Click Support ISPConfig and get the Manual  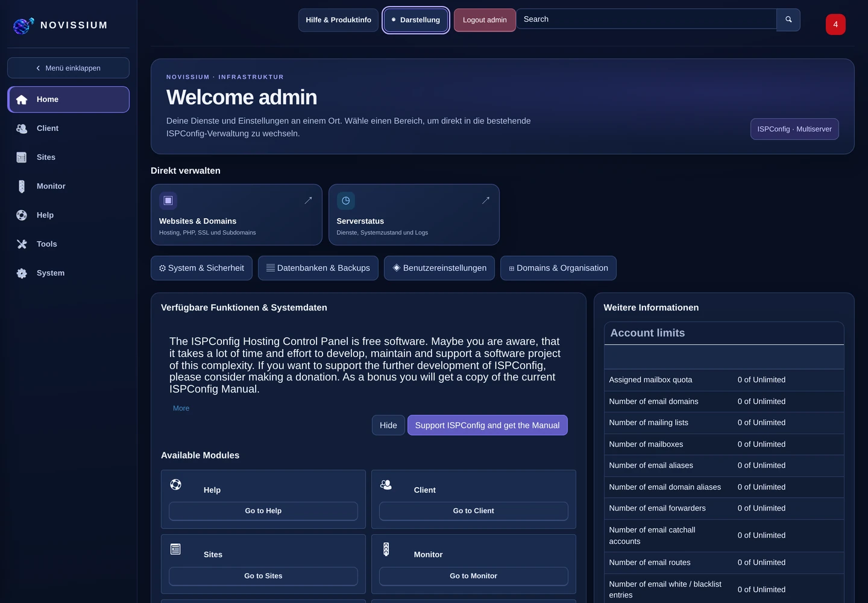487,425
